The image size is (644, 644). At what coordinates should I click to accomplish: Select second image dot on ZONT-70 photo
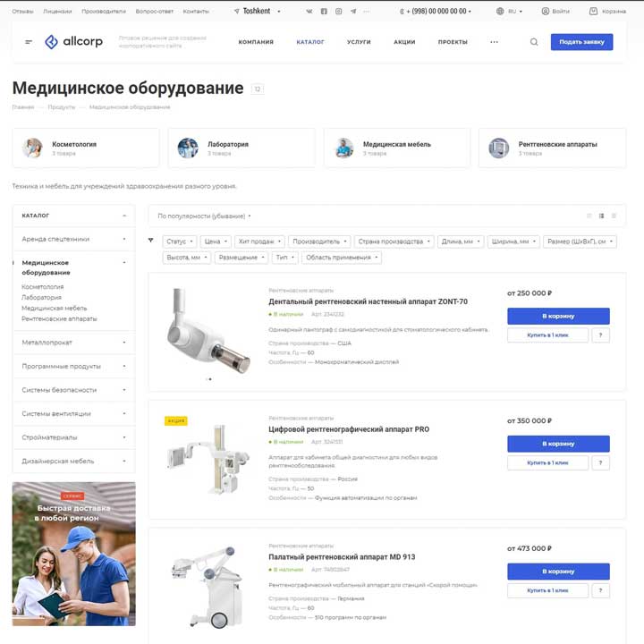pyautogui.click(x=210, y=379)
